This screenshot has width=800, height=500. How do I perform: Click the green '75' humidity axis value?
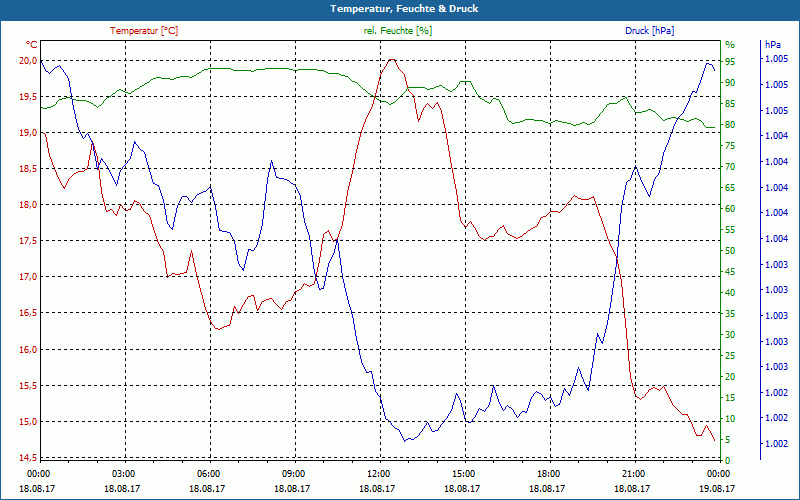(730, 146)
